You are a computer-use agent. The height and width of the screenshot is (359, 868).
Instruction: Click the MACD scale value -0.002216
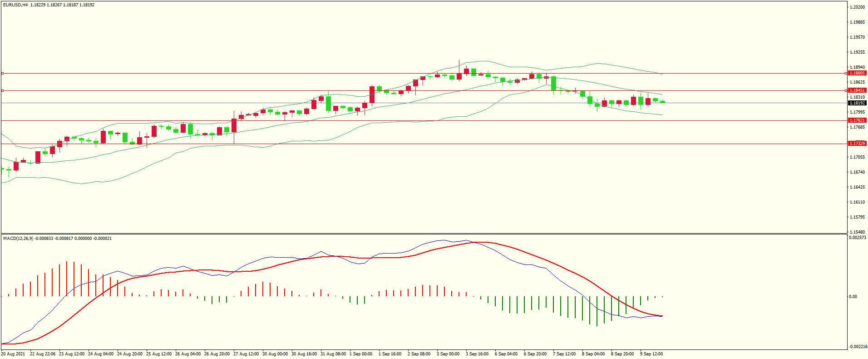858,347
